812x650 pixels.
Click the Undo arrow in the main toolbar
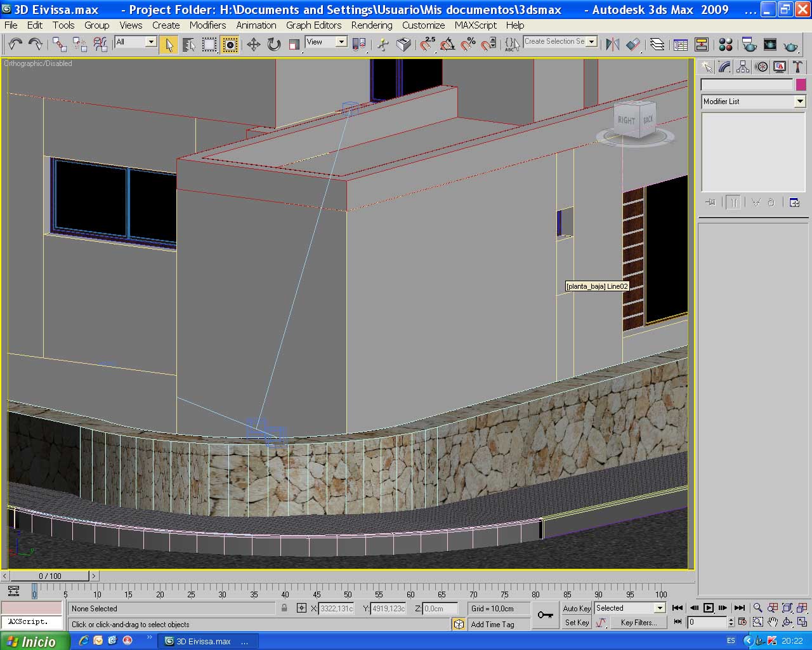pos(15,44)
